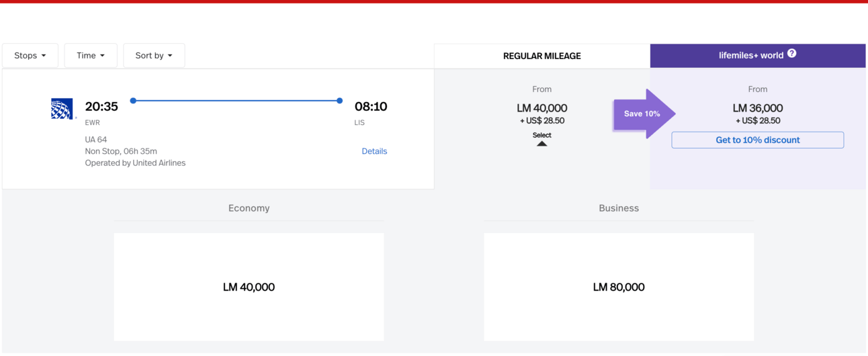
Task: Click the Business cabin heading
Action: pos(619,208)
